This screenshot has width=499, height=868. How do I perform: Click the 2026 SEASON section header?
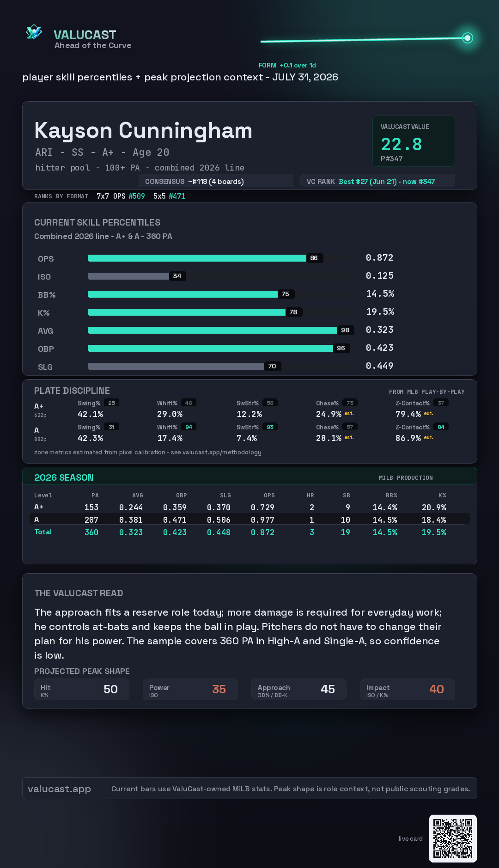64,477
